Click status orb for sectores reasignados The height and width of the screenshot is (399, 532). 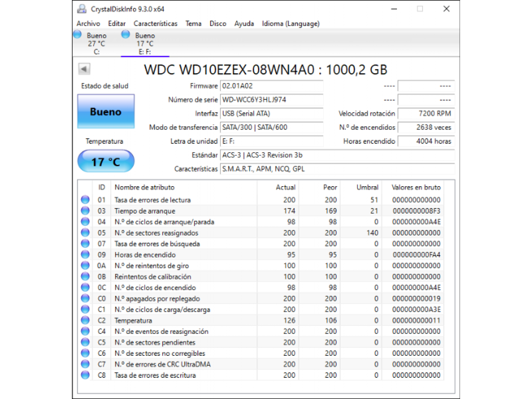click(x=85, y=232)
